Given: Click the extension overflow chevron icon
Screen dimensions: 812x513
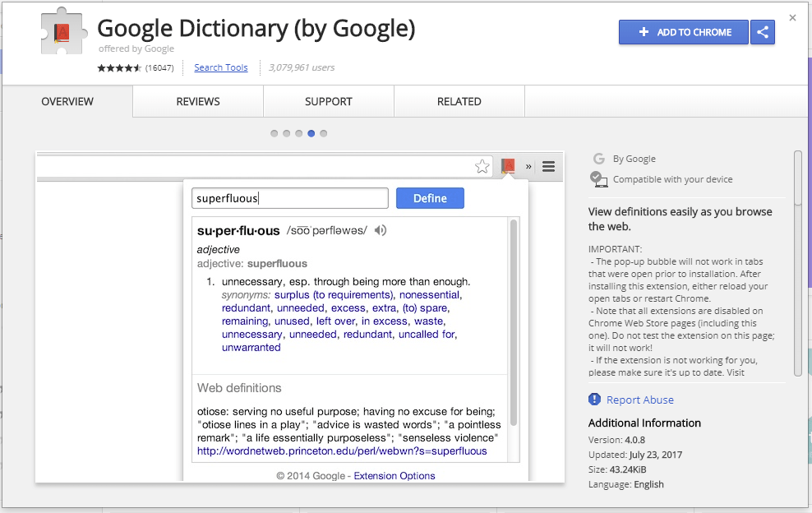Looking at the screenshot, I should 527,166.
